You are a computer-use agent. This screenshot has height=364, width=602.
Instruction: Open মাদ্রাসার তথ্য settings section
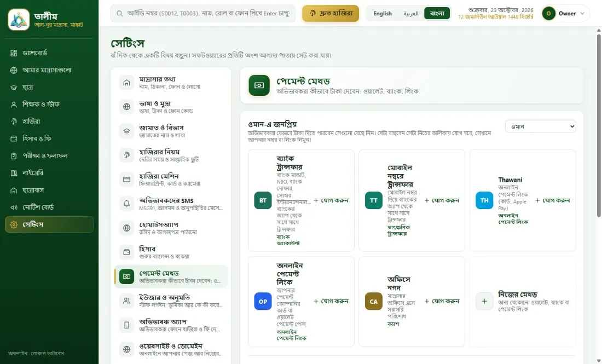pyautogui.click(x=171, y=83)
